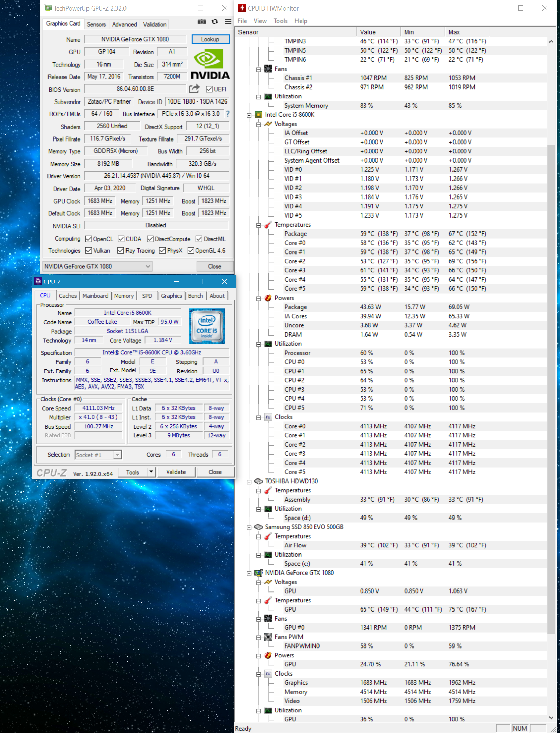Open the Socket #1 selection dropdown
Image resolution: width=560 pixels, height=733 pixels.
98,455
